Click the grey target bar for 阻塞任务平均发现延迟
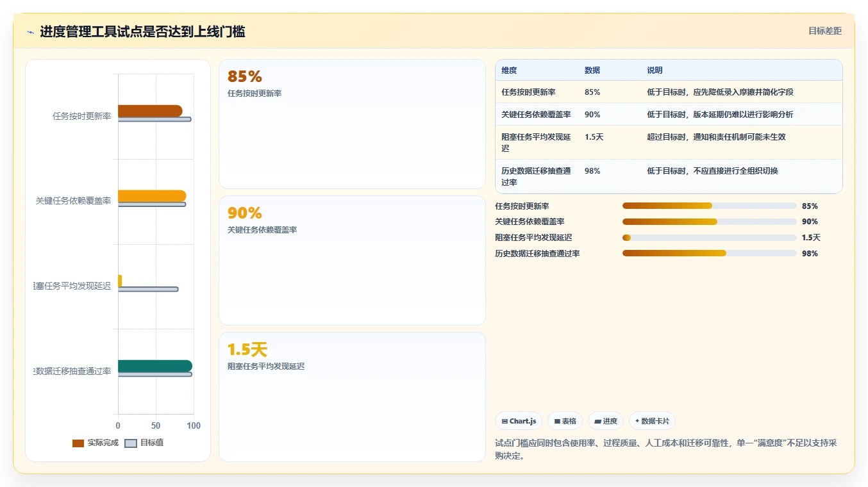Screen dimensions: 868x487 click(148, 289)
